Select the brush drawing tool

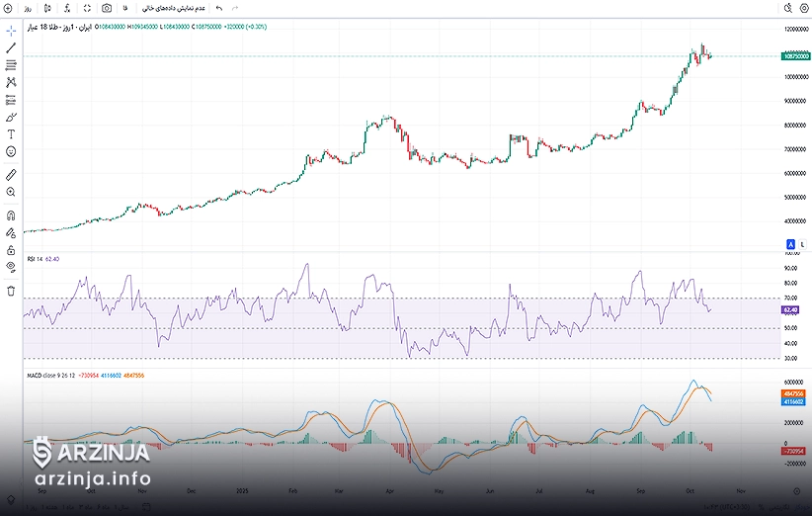tap(11, 117)
